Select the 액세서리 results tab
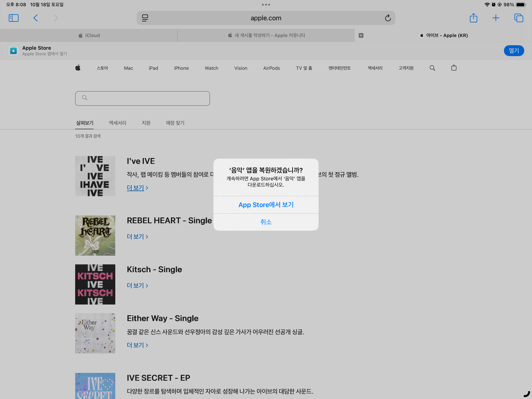Image resolution: width=532 pixels, height=399 pixels. [117, 123]
